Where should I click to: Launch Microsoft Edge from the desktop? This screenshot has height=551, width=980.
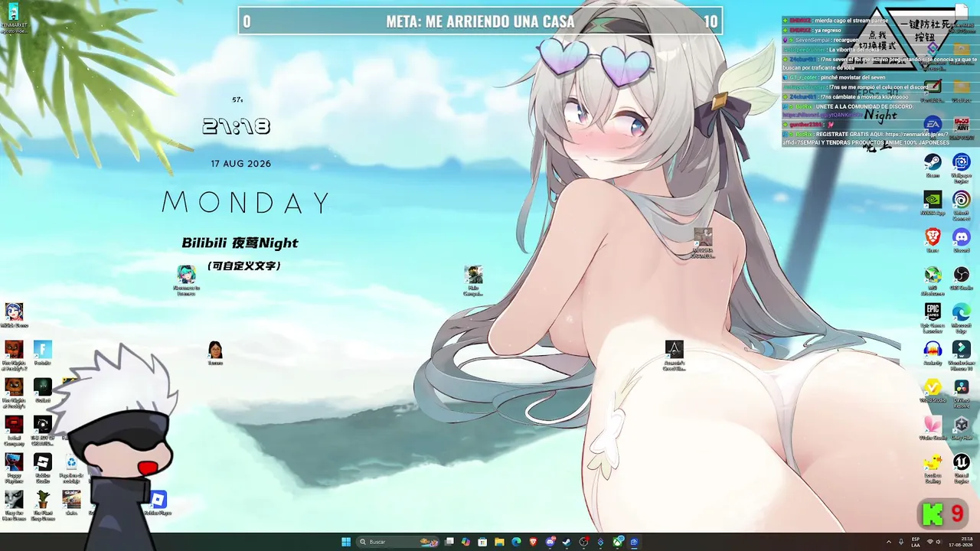click(x=961, y=318)
